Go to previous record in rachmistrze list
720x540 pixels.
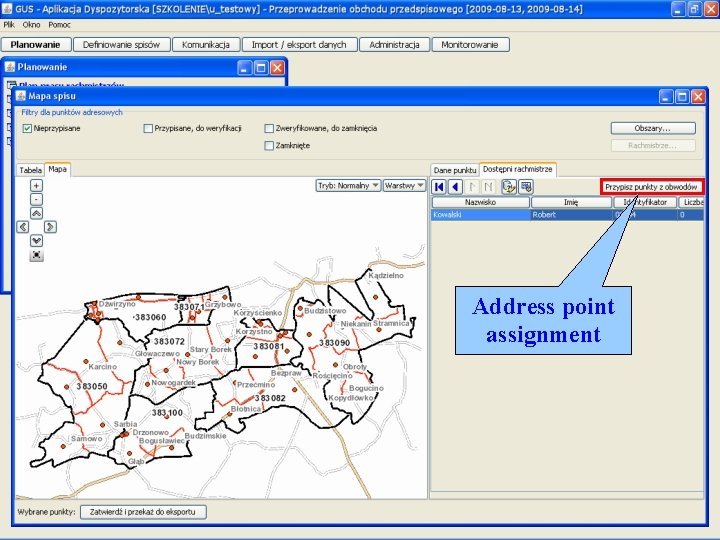(455, 187)
